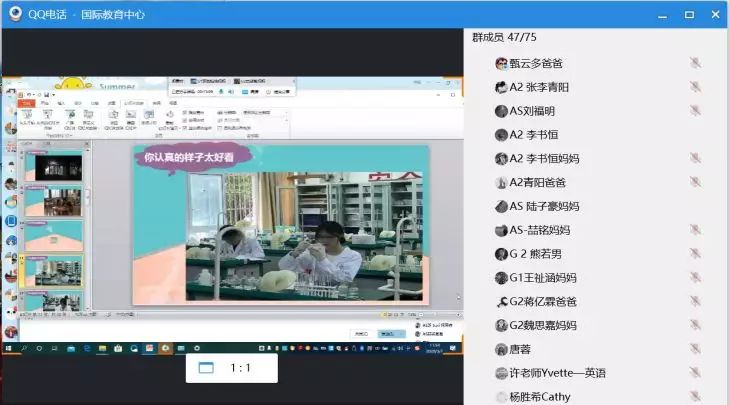Select member name AS 陆子豪妈妈
Screen dimensions: 729x405
click(544, 206)
